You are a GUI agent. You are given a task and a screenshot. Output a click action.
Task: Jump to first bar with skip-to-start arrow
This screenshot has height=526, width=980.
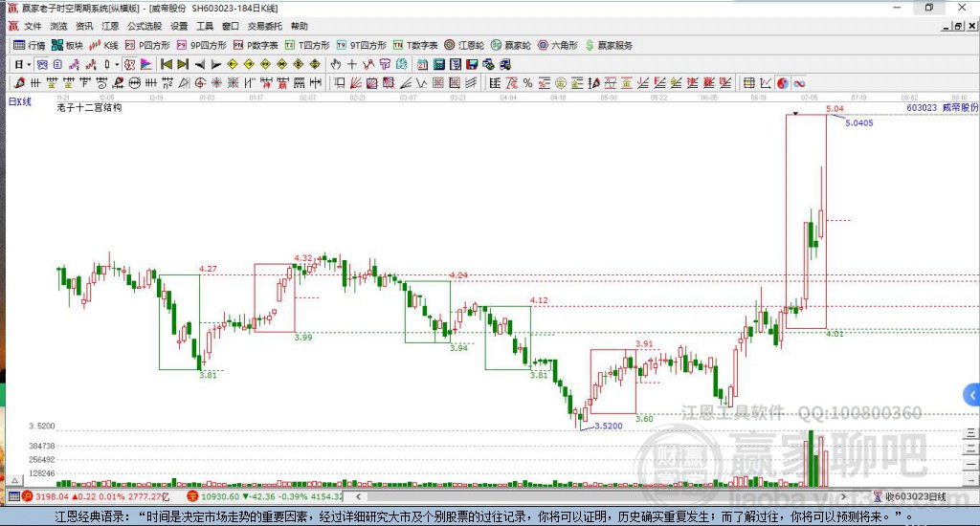[x=167, y=64]
